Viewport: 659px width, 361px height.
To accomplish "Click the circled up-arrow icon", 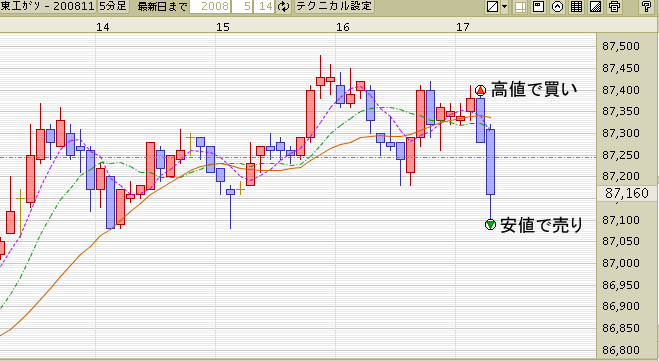I will [557, 7].
